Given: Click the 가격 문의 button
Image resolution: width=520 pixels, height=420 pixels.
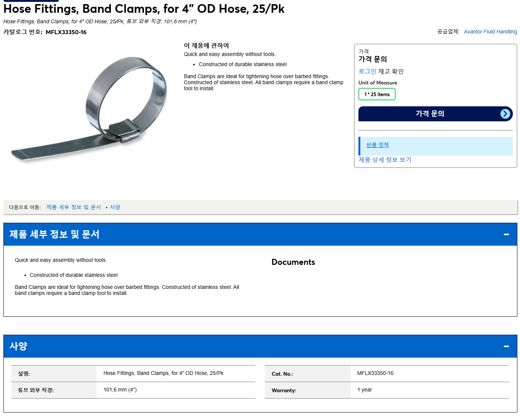Looking at the screenshot, I should click(x=435, y=114).
